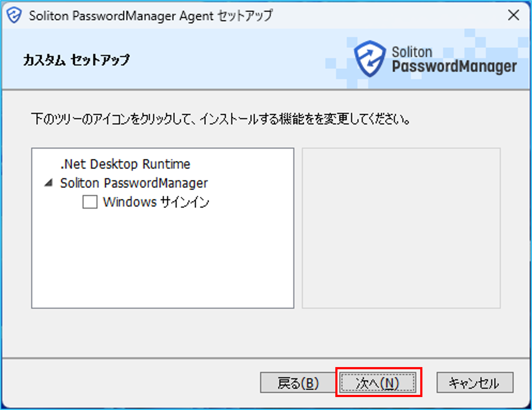The width and height of the screenshot is (532, 410).
Task: Click the カスタム セットアップ heading
Action: [x=77, y=60]
